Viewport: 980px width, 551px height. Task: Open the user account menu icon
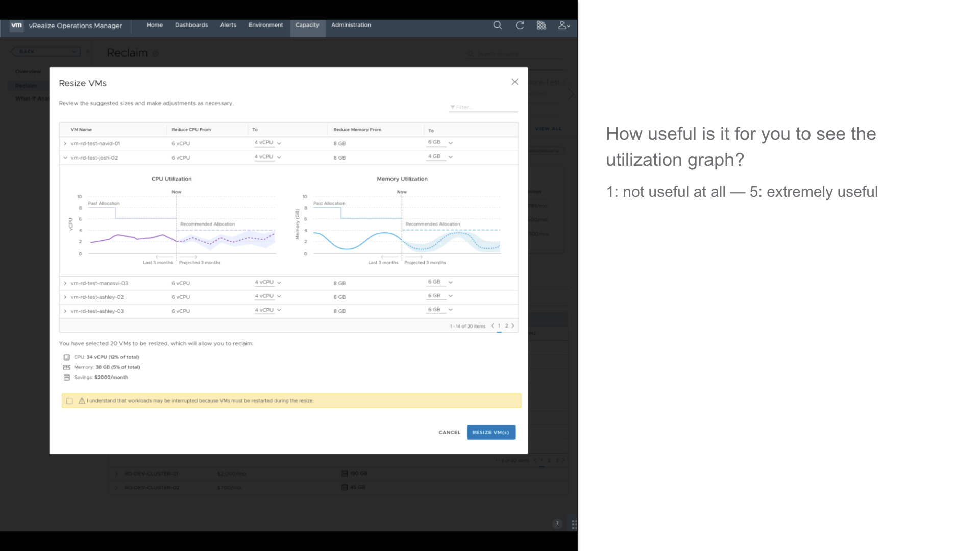(x=563, y=25)
